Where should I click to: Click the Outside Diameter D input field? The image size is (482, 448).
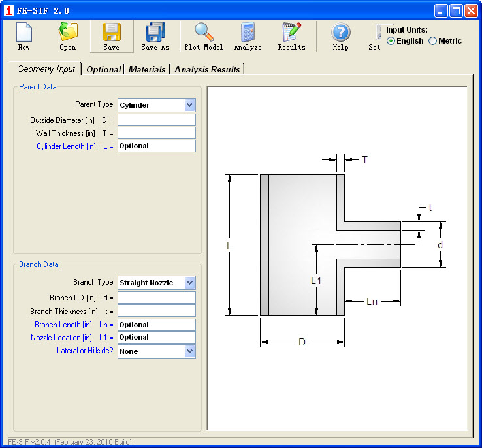(157, 120)
